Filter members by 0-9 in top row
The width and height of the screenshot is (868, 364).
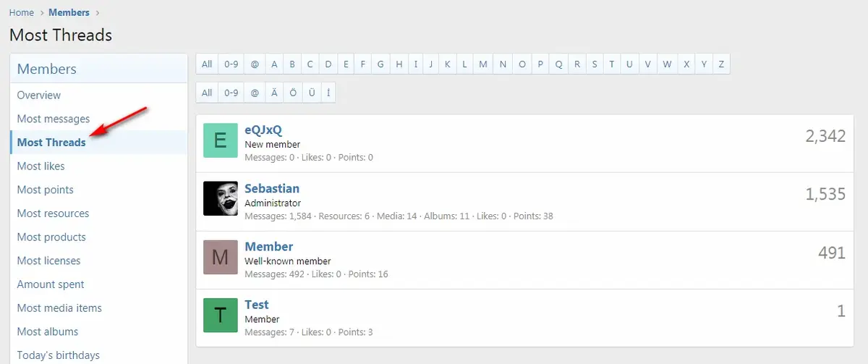231,64
